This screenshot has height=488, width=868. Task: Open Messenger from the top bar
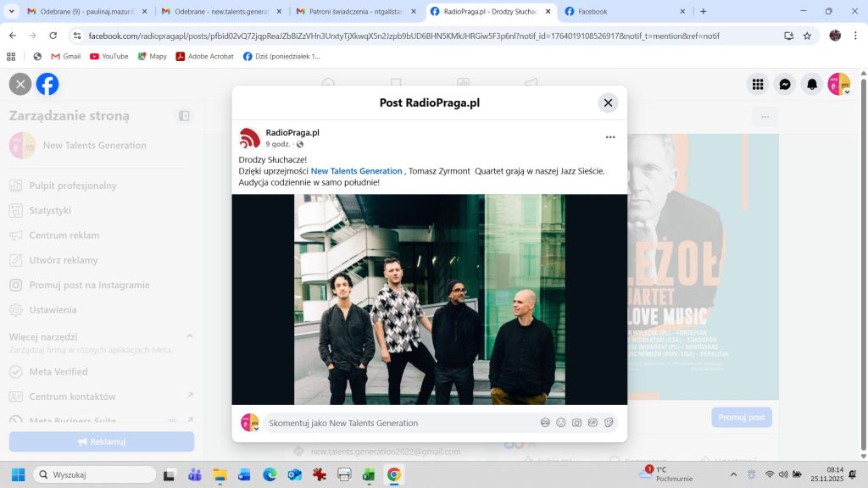click(785, 84)
